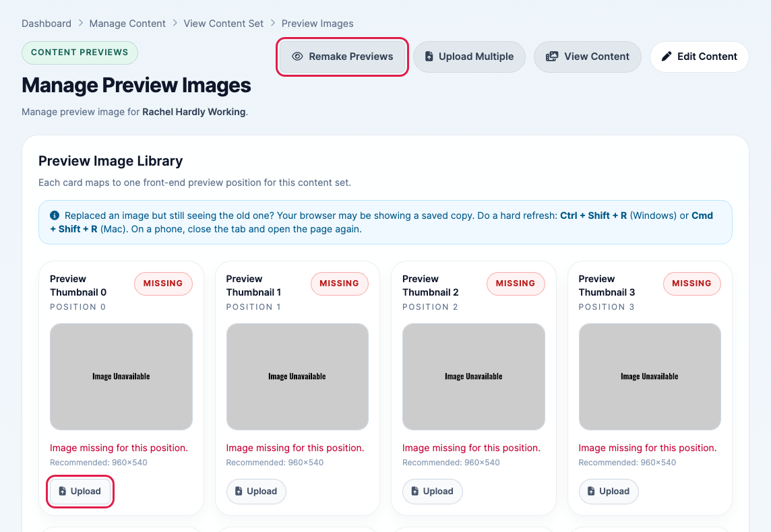Image resolution: width=771 pixels, height=532 pixels.
Task: Open View Content Set breadcrumb link
Action: point(223,24)
